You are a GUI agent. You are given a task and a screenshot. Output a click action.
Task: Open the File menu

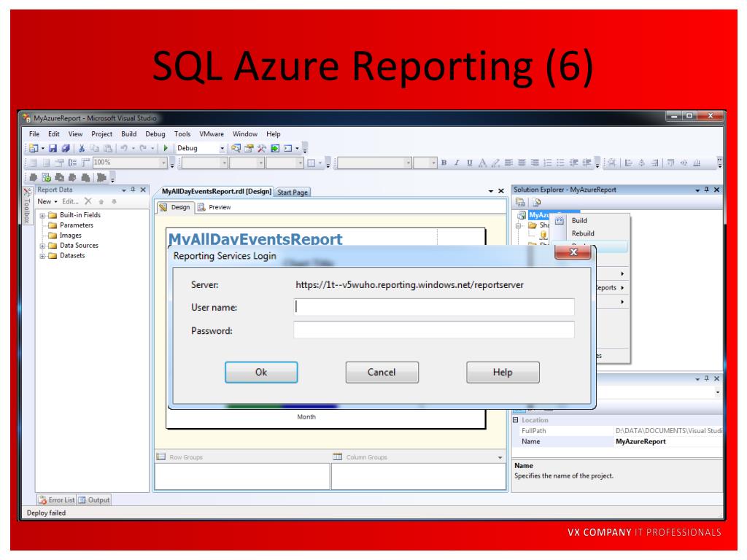pyautogui.click(x=34, y=134)
